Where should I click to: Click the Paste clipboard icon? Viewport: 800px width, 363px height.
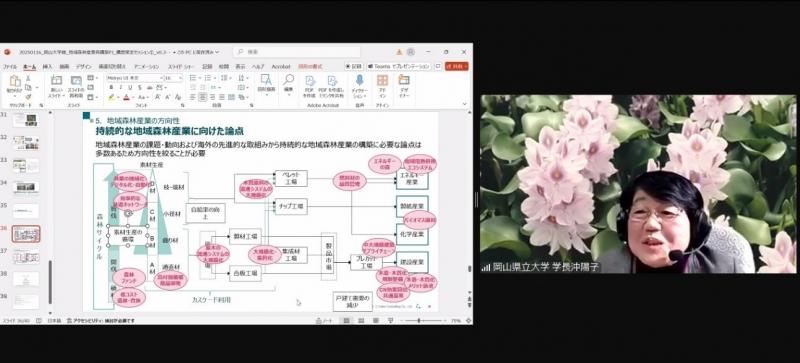(15, 81)
